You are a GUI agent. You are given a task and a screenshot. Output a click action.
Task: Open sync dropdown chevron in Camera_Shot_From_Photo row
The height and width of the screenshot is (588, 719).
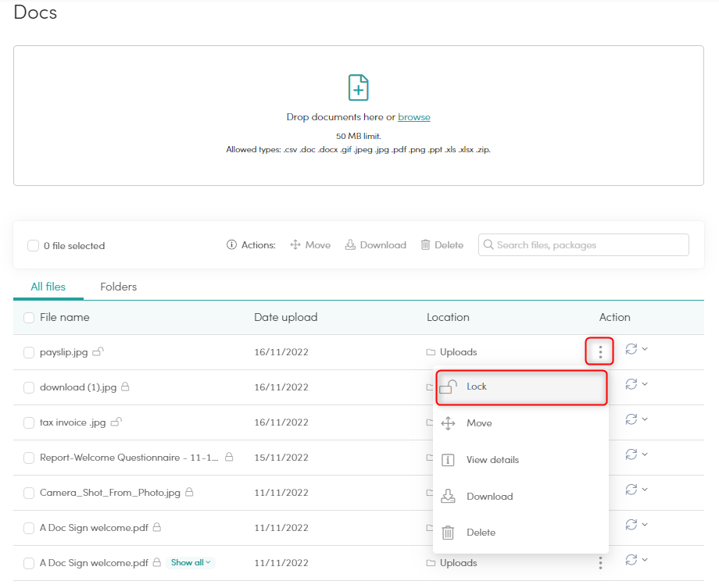pyautogui.click(x=645, y=490)
